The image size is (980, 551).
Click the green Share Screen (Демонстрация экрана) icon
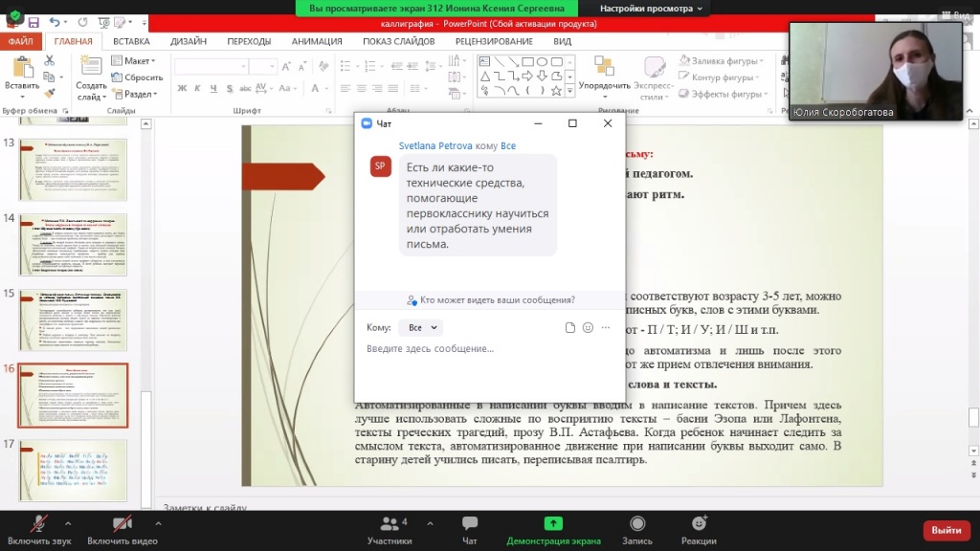coord(553,524)
